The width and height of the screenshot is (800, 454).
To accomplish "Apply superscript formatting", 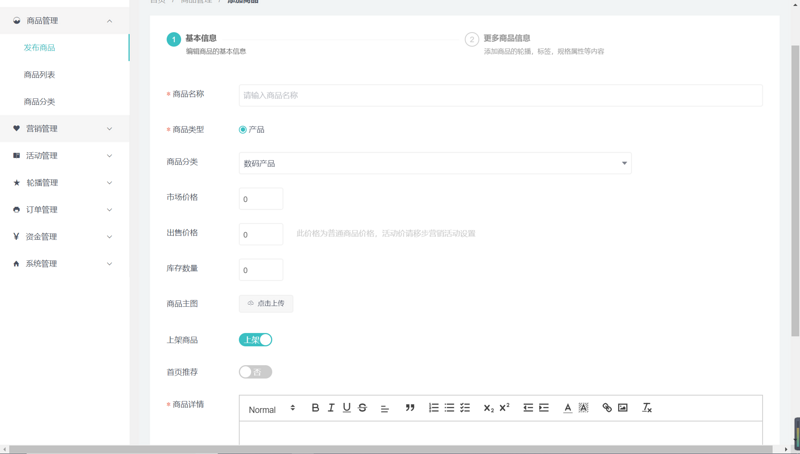I will pyautogui.click(x=505, y=407).
